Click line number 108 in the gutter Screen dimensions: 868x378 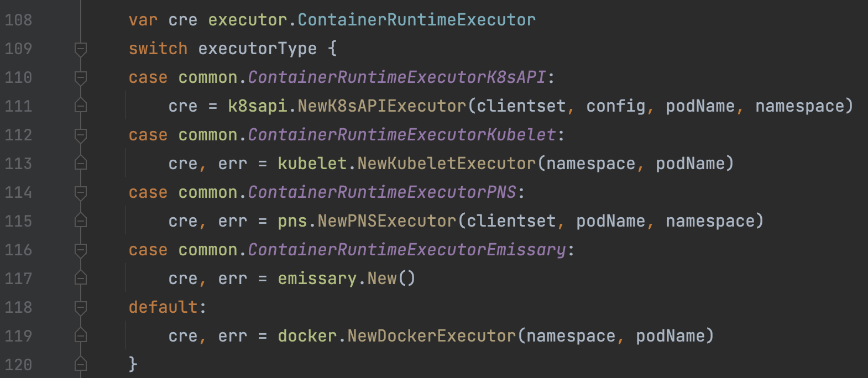click(x=18, y=20)
